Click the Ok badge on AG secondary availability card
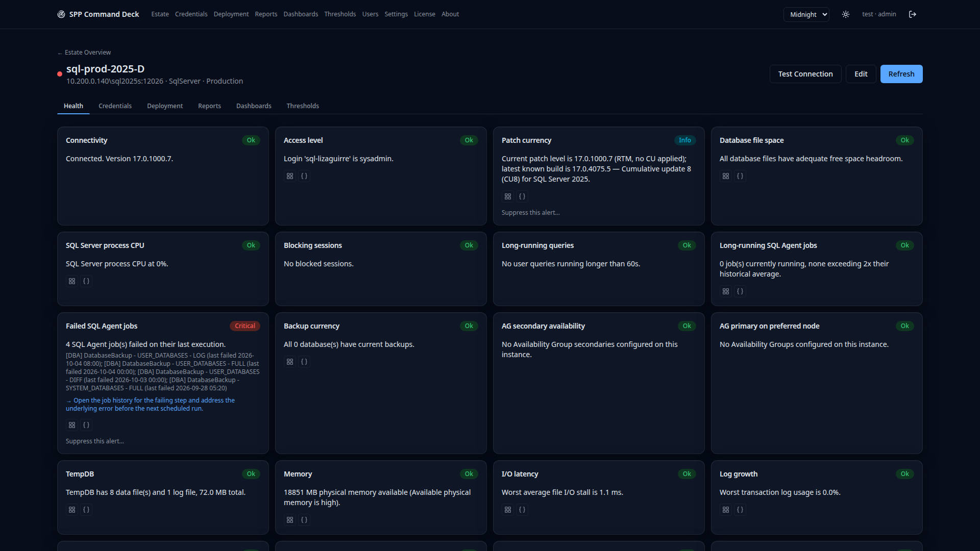The height and width of the screenshot is (551, 980). coord(687,326)
